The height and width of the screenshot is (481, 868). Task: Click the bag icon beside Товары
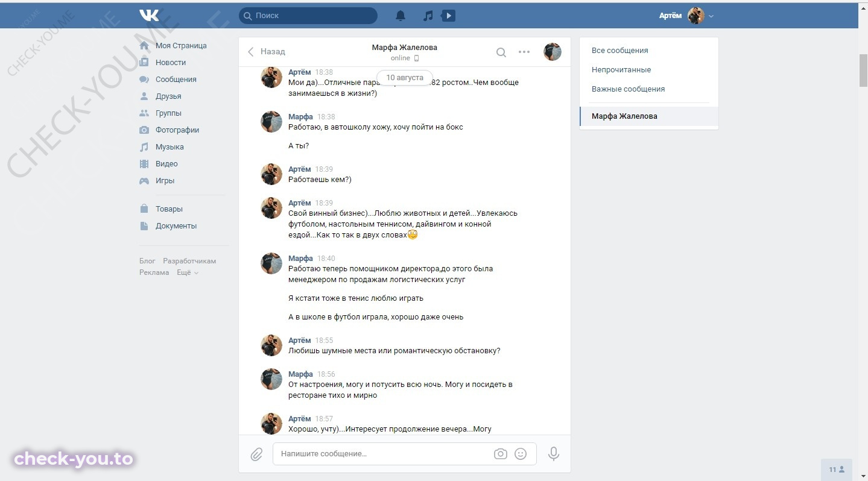tap(144, 209)
